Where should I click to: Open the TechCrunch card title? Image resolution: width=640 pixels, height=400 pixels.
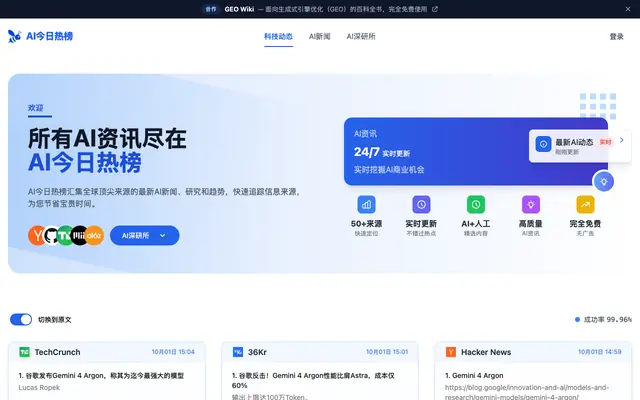[x=57, y=352]
